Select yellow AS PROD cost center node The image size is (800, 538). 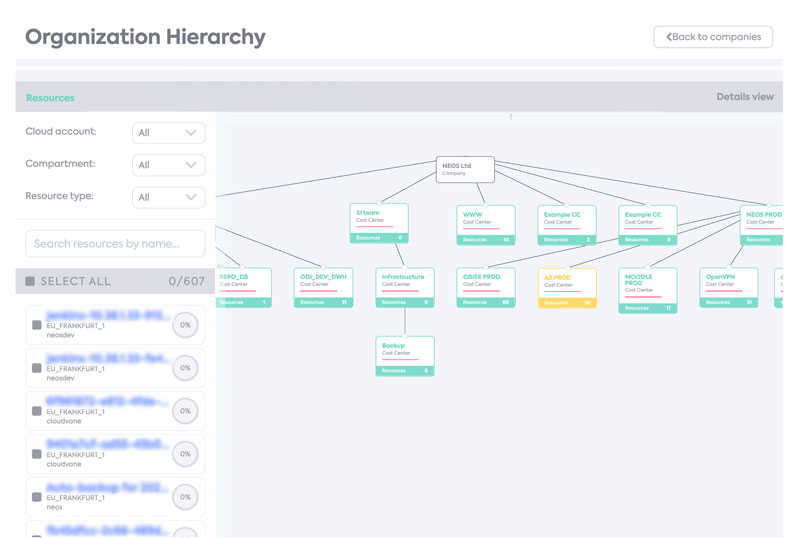coord(567,288)
